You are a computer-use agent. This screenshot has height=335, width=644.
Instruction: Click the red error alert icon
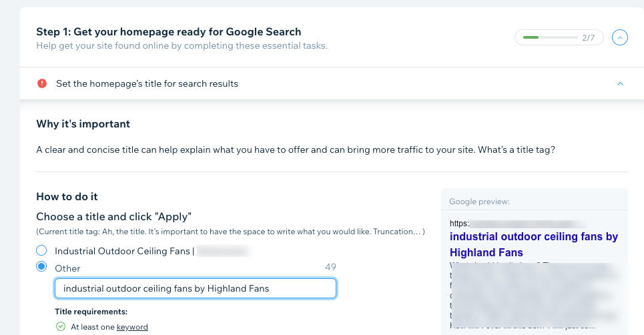point(42,83)
